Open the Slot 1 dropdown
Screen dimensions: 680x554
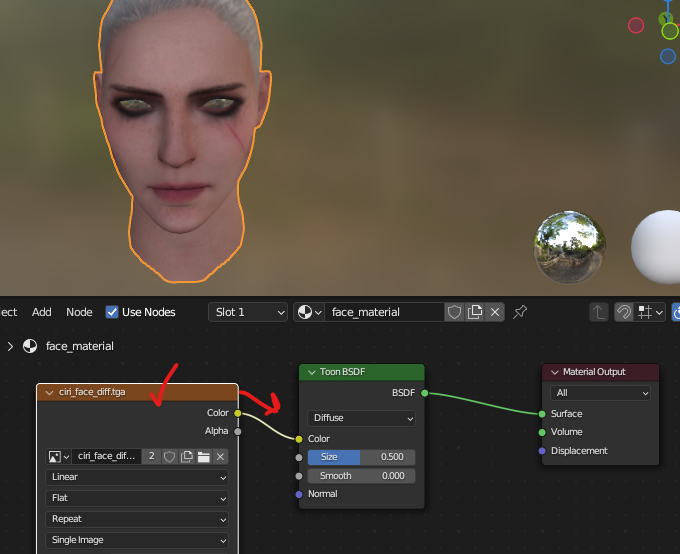point(248,312)
